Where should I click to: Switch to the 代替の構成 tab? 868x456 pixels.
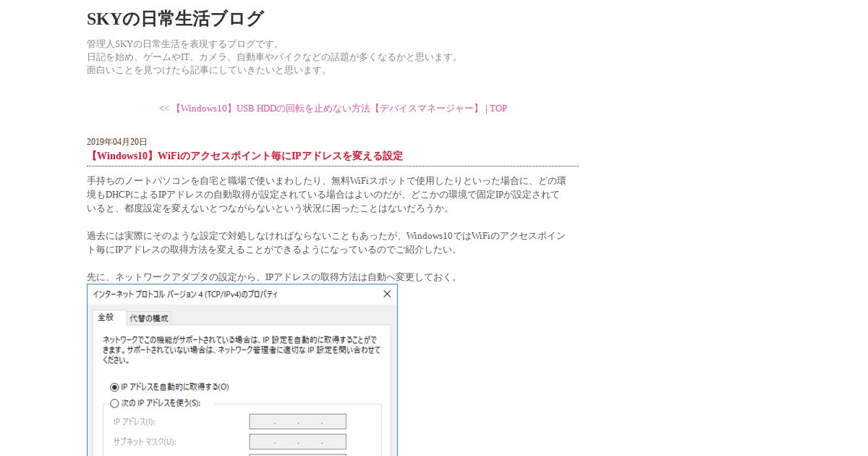149,318
